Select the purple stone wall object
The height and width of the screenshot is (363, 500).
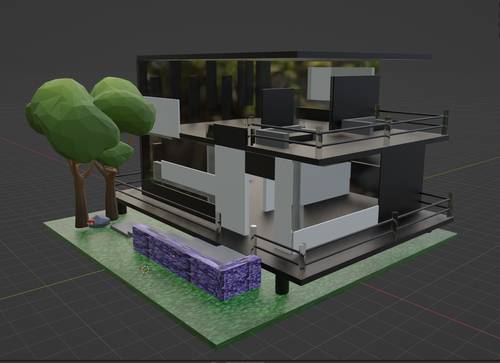point(197,262)
